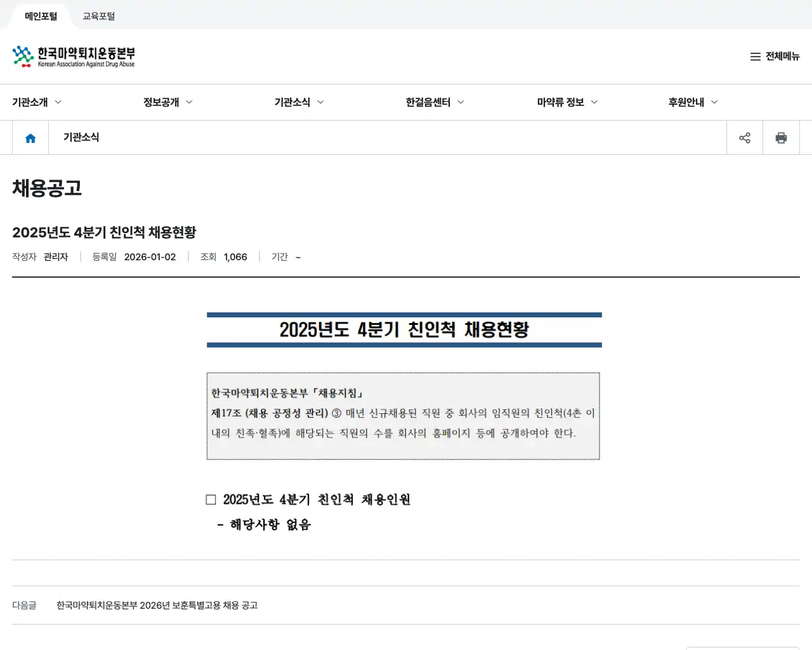Screen dimensions: 812x650
Task: Click the home icon in the breadcrumb
Action: point(29,137)
